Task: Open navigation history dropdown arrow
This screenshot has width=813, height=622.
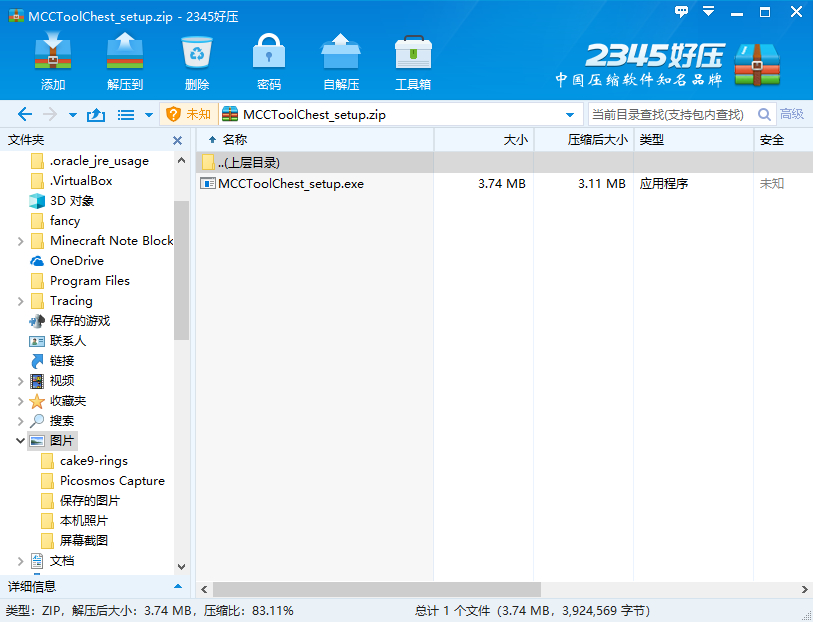Action: click(73, 115)
